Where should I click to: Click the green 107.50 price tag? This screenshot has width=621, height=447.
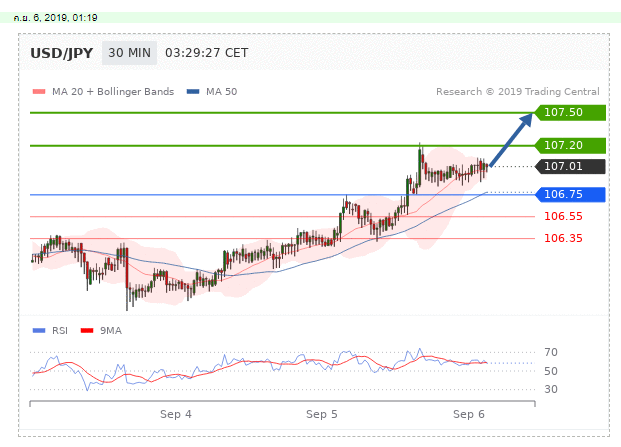[571, 113]
